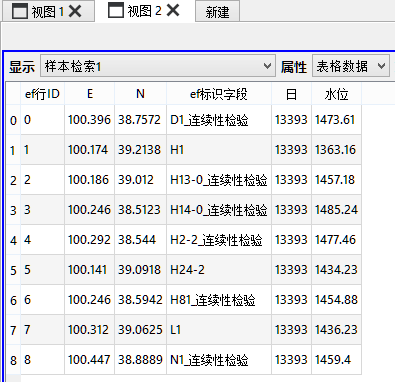The height and width of the screenshot is (382, 395).
Task: Click the 新建 button
Action: point(217,12)
